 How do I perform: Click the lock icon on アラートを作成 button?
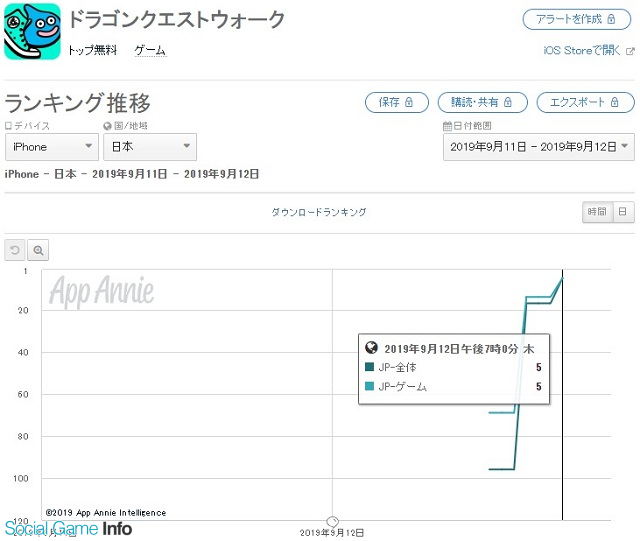pyautogui.click(x=611, y=19)
